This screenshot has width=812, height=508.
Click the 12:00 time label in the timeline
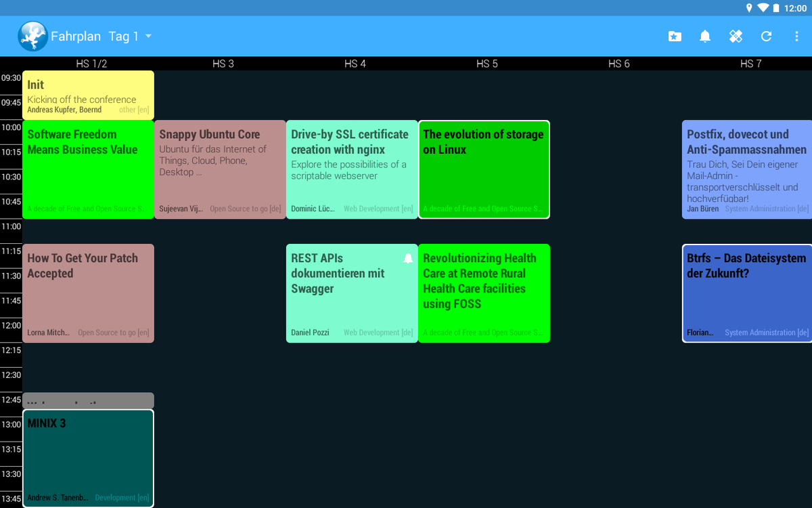11,325
